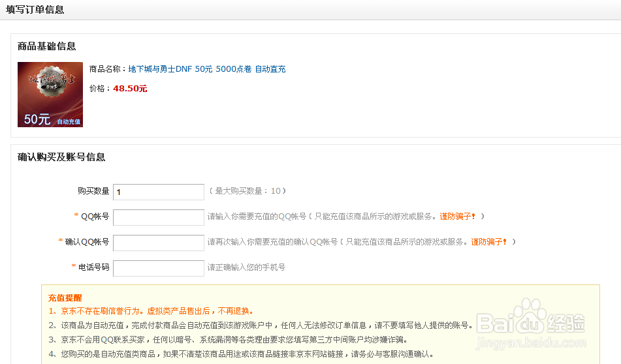Click the QQ帐号 input field
The height and width of the screenshot is (364, 621).
(x=159, y=217)
